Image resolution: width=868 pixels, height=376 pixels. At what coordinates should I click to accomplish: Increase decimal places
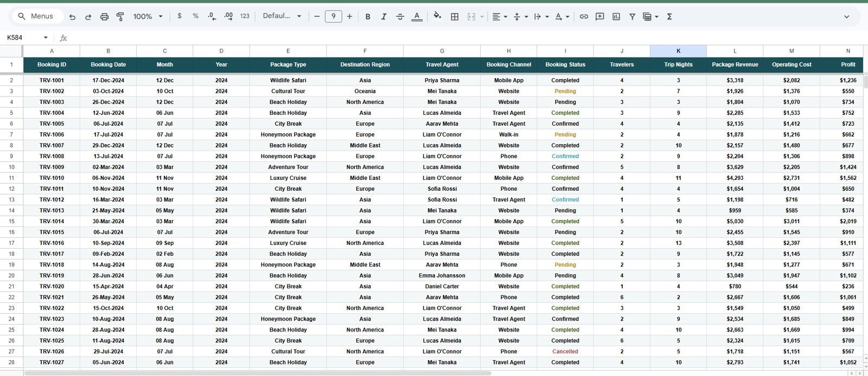(228, 16)
